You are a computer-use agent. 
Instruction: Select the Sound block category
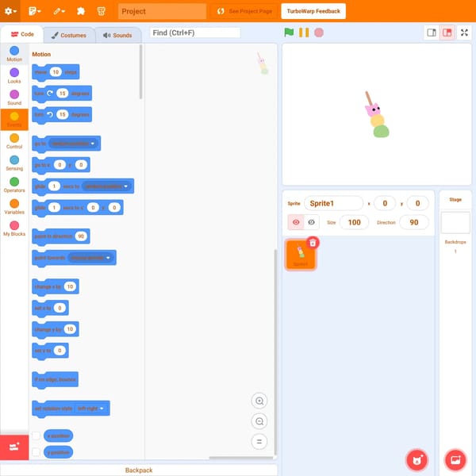coord(14,98)
